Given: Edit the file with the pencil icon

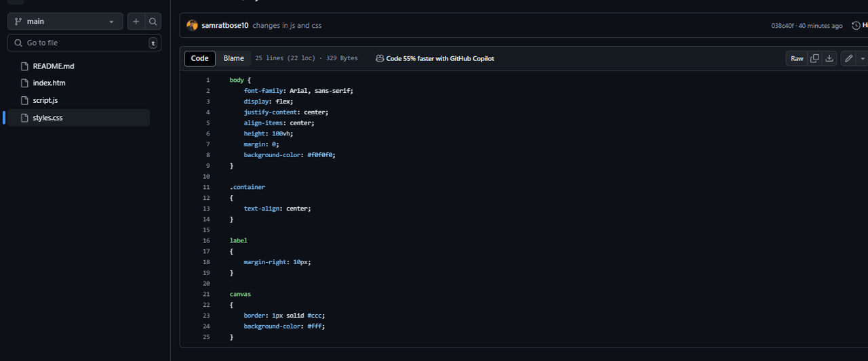Looking at the screenshot, I should 848,58.
